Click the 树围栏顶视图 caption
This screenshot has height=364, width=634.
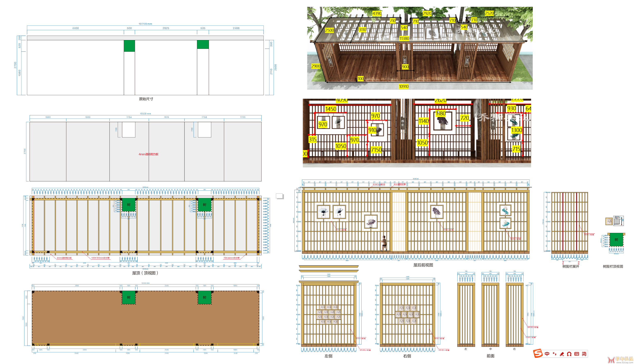tap(613, 267)
